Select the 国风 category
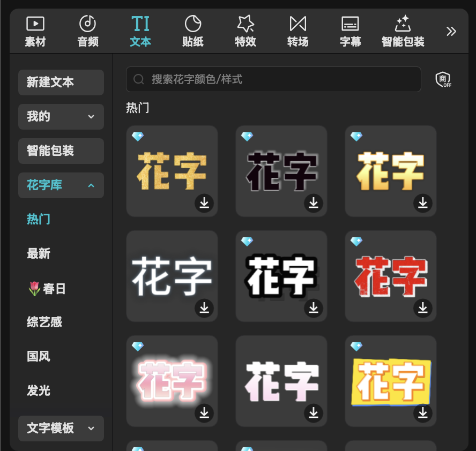 click(x=39, y=356)
